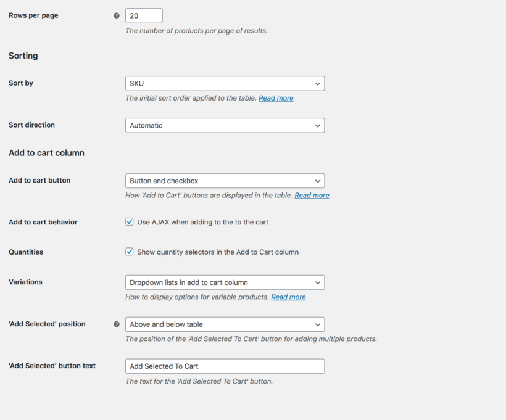Screen dimensions: 506x420
Task: Click the 'Add Selected' button text field
Action: tap(225, 366)
